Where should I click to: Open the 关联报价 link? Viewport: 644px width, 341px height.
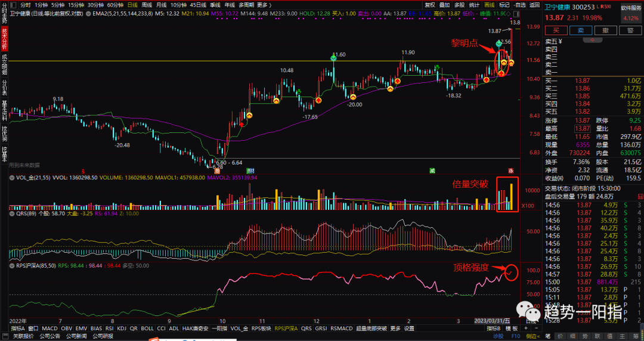tap(23, 336)
